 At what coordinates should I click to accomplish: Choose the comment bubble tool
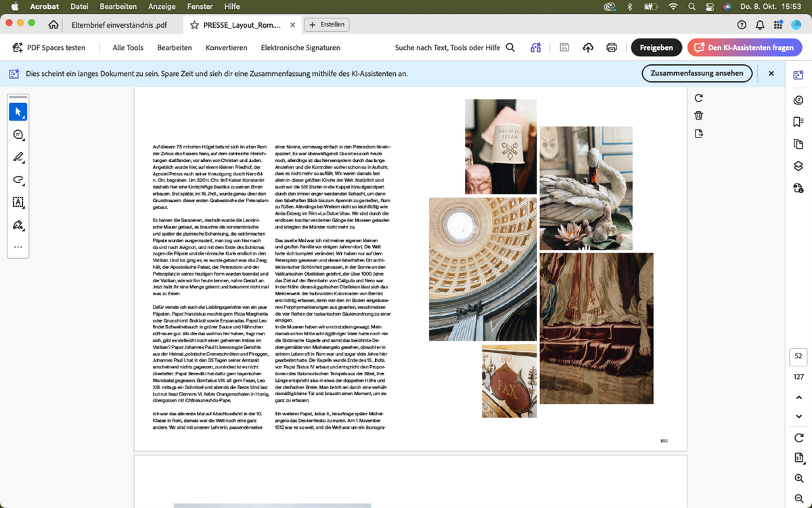click(18, 135)
